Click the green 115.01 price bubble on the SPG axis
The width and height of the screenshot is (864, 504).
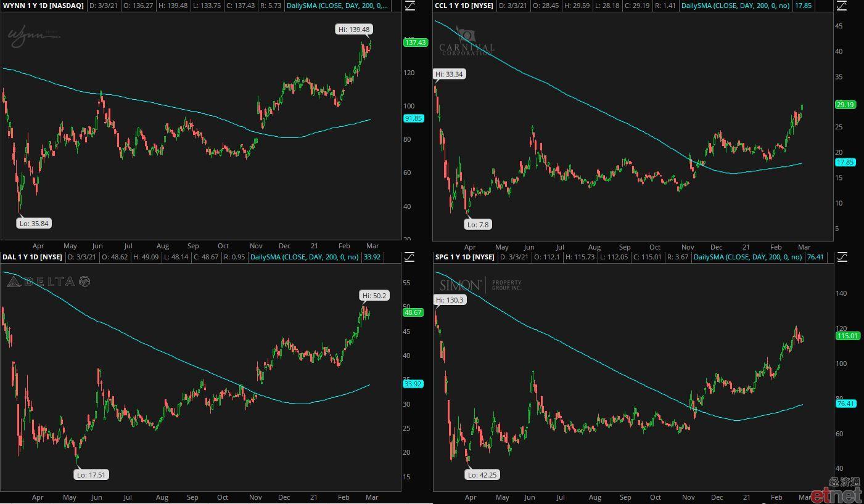point(847,336)
